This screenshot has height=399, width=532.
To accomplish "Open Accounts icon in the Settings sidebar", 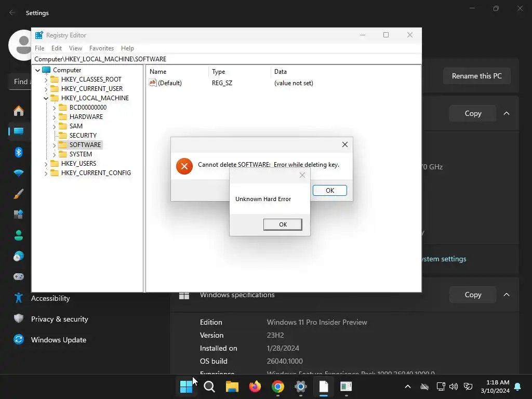I will pyautogui.click(x=19, y=235).
